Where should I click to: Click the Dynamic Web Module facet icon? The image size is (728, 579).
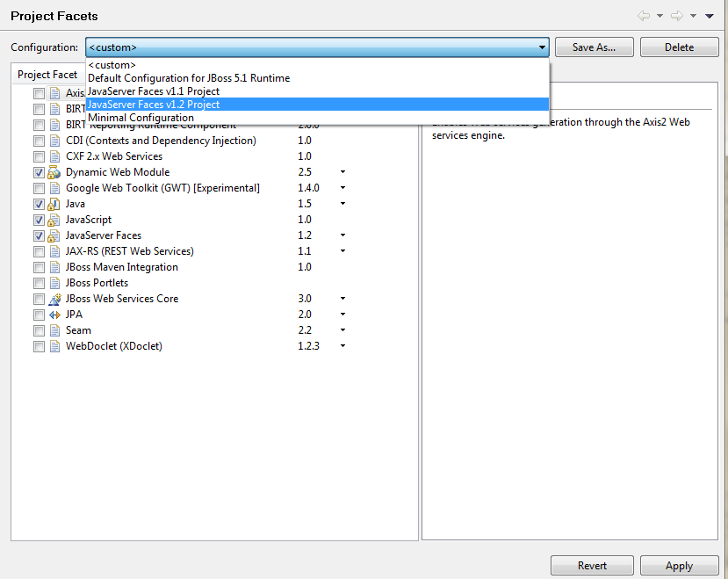click(54, 172)
